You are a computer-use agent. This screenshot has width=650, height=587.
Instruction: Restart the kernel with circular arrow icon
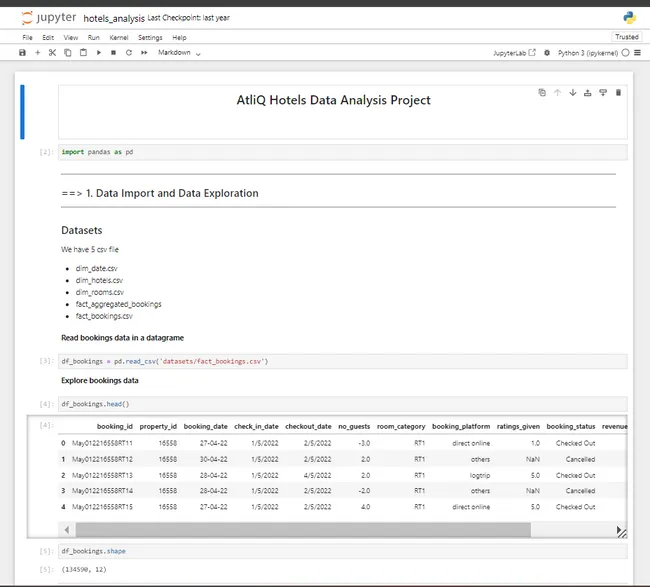pyautogui.click(x=129, y=53)
